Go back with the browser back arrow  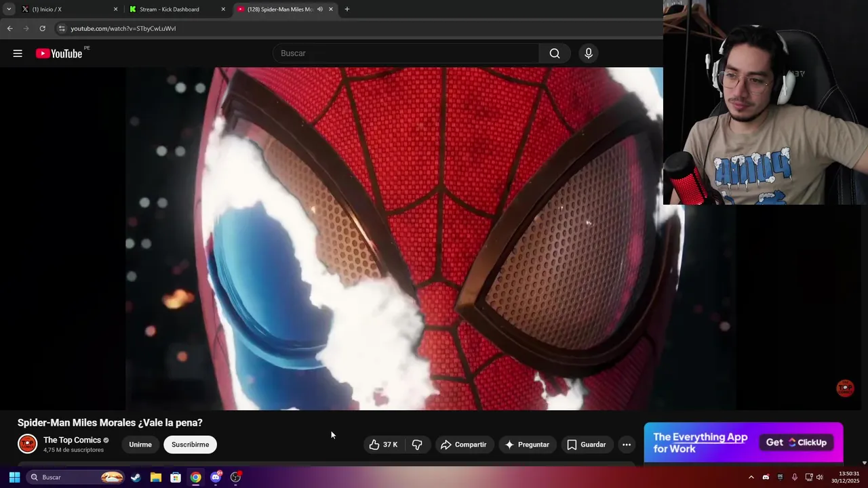click(x=9, y=28)
